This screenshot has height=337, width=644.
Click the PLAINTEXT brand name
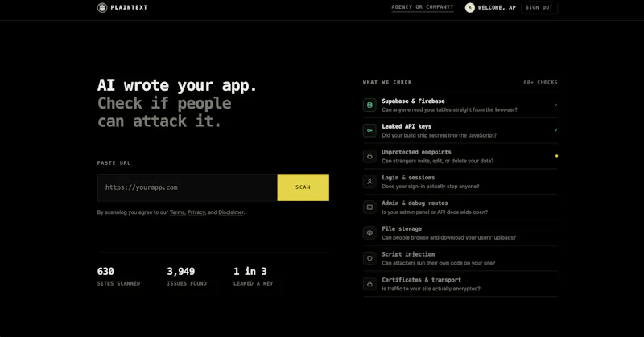129,7
